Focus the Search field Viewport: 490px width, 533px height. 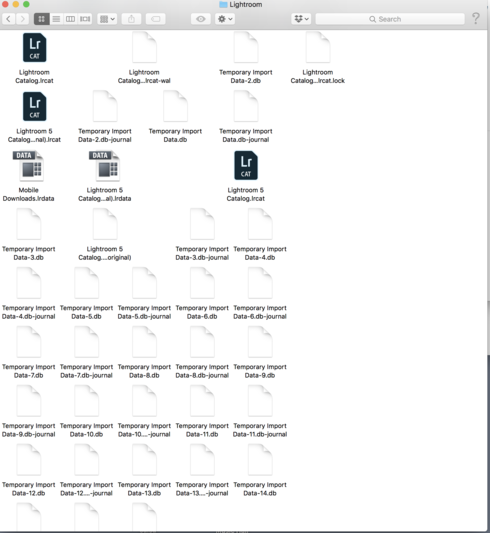390,19
